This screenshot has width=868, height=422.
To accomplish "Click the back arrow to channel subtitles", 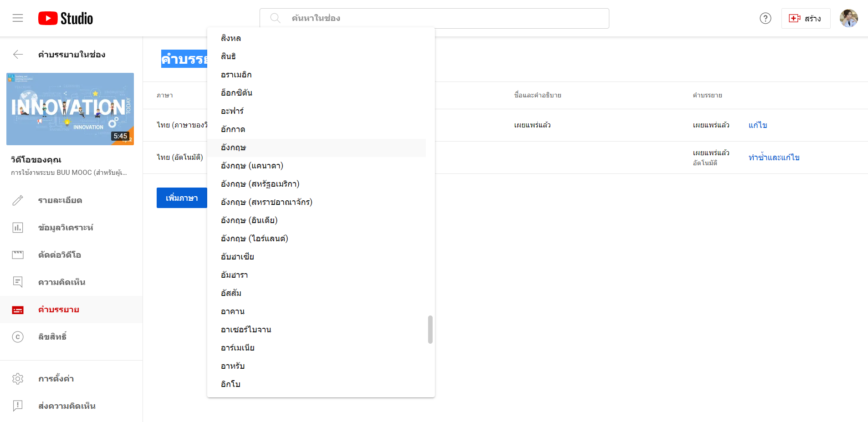I will coord(18,55).
